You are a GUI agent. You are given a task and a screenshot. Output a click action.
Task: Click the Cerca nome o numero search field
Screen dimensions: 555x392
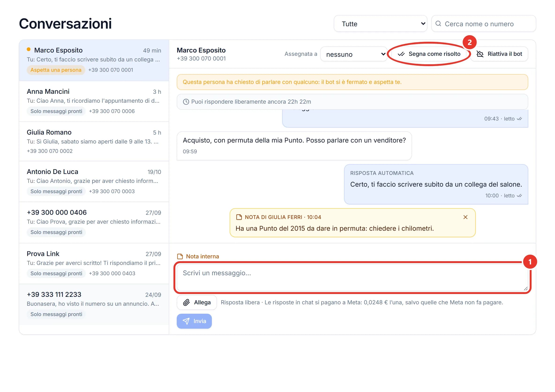tap(484, 24)
